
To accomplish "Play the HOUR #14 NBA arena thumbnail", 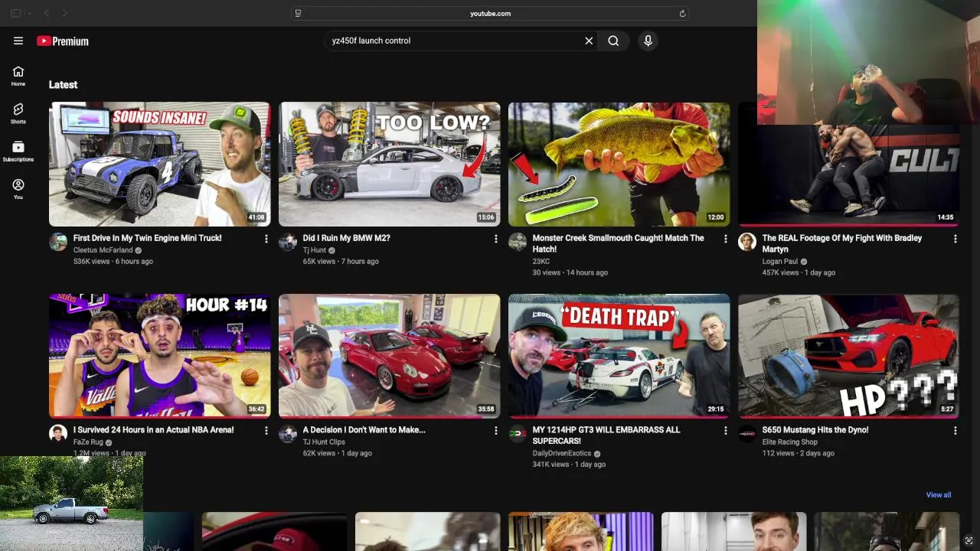I will pos(159,356).
